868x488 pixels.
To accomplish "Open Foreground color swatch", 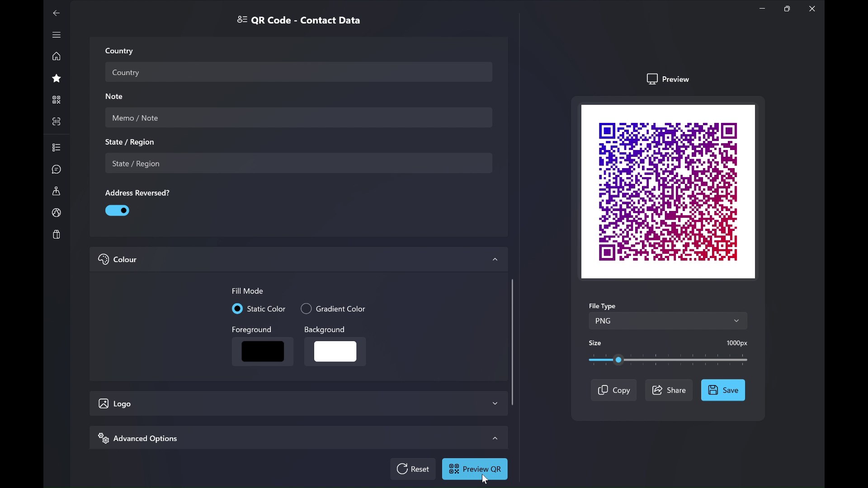I will click(263, 352).
